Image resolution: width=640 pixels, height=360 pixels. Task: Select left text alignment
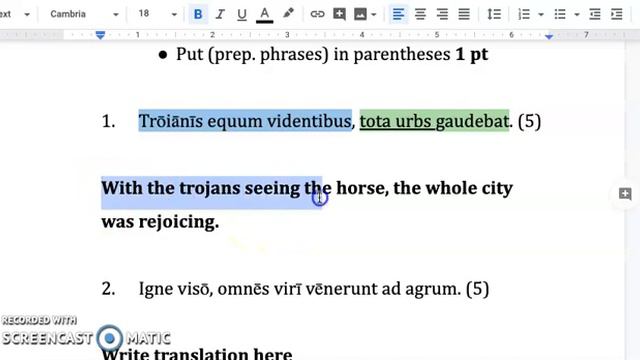click(x=398, y=14)
